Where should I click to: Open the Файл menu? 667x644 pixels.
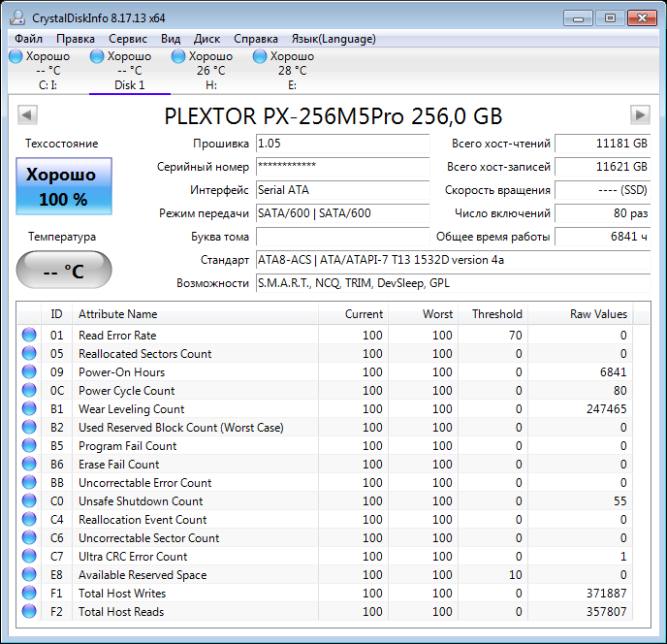tap(28, 39)
